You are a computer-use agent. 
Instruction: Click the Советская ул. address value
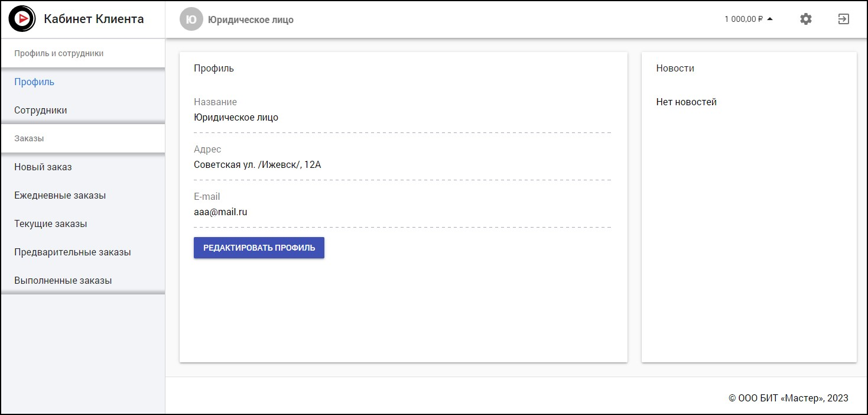pos(257,164)
